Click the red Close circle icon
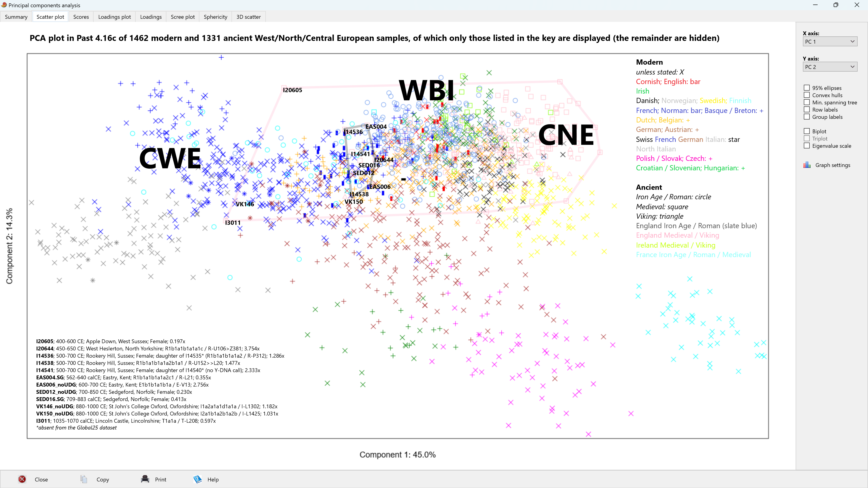Screen dimensions: 868x488 click(x=22, y=479)
